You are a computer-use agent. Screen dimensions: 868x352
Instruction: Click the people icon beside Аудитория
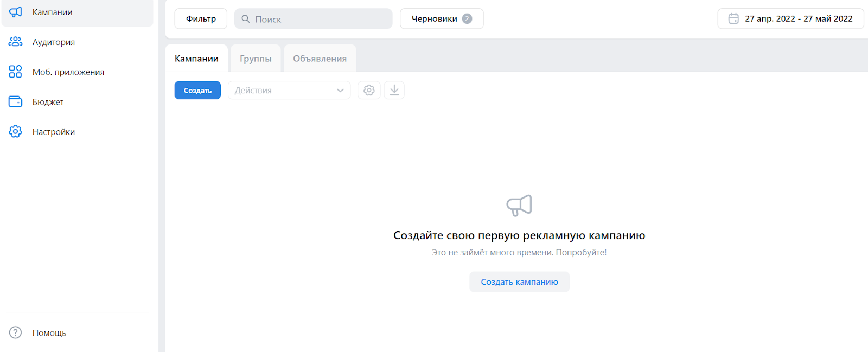point(16,42)
